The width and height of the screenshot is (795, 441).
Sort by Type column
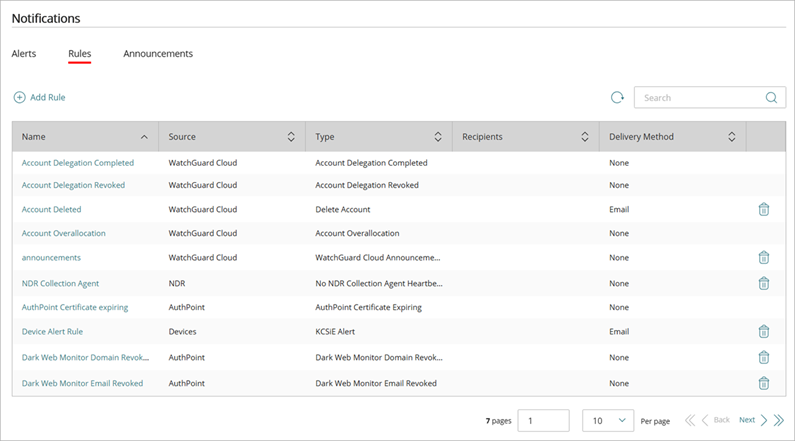[x=438, y=137]
